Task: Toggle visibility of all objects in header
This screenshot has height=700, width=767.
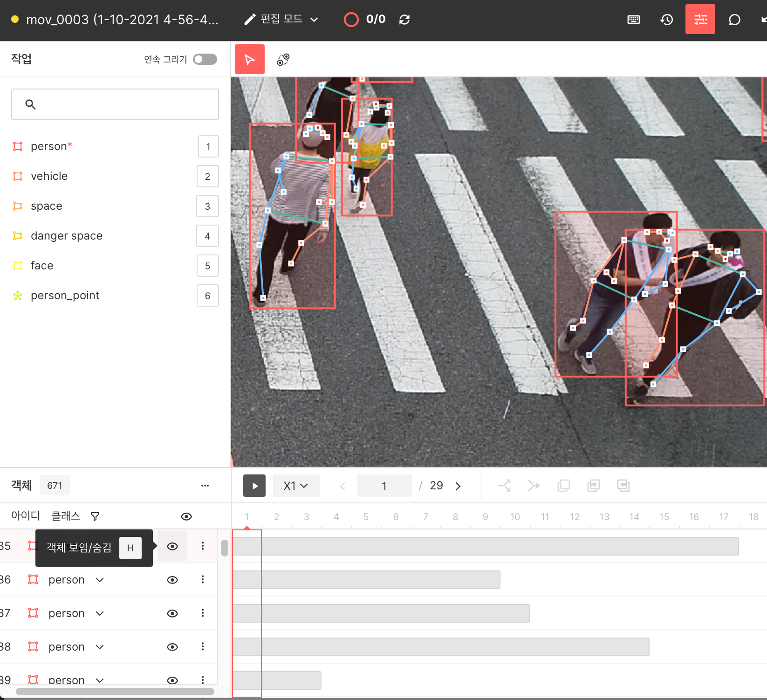Action: pyautogui.click(x=186, y=516)
